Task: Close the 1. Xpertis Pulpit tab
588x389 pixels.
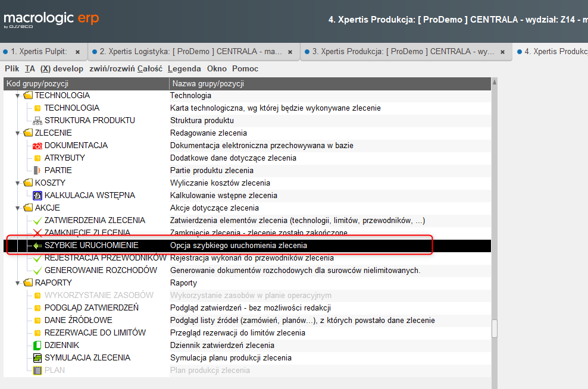Action: pyautogui.click(x=77, y=52)
